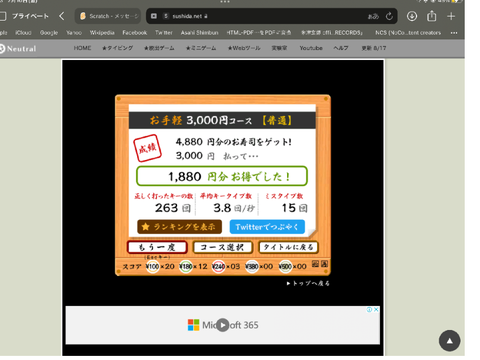Reload the page with the refresh icon

(x=389, y=16)
